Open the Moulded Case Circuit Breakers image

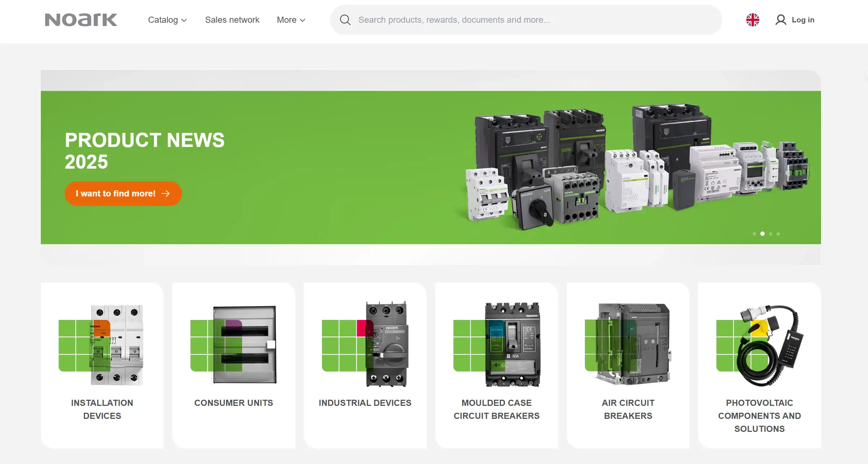pyautogui.click(x=497, y=344)
